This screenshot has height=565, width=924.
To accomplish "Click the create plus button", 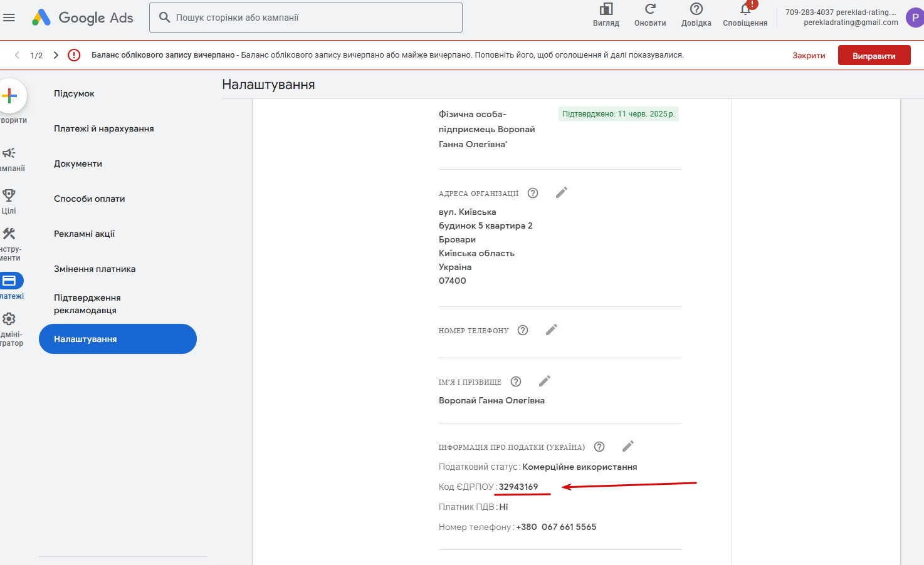I will click(x=9, y=96).
